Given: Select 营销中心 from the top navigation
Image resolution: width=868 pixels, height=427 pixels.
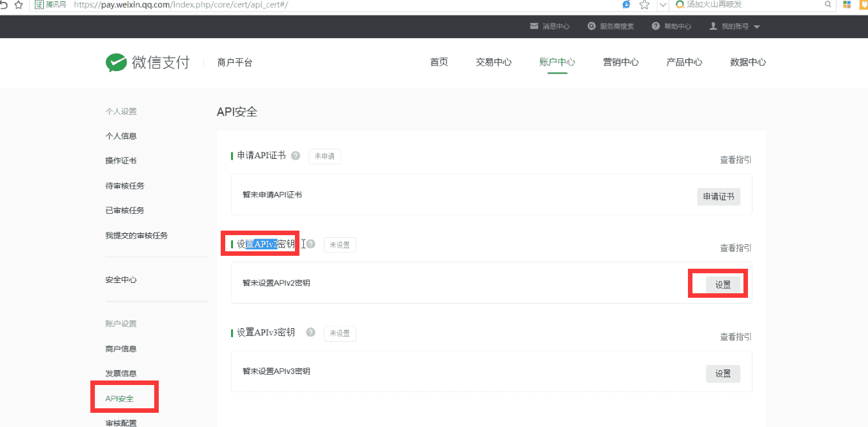Looking at the screenshot, I should coord(620,62).
